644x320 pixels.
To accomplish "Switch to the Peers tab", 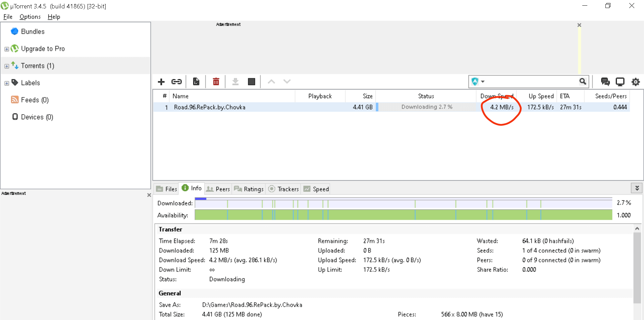I will (x=218, y=189).
